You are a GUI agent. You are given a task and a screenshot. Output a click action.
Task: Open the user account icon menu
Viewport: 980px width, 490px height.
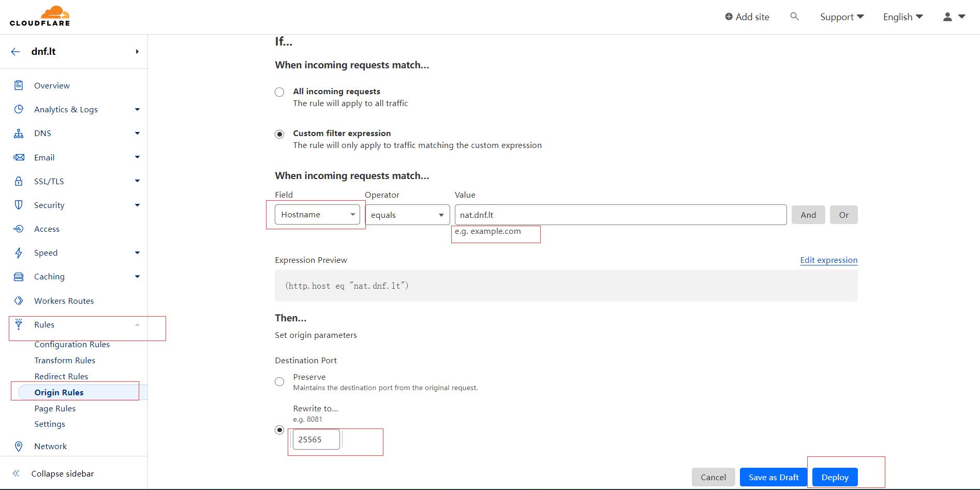[x=954, y=17]
